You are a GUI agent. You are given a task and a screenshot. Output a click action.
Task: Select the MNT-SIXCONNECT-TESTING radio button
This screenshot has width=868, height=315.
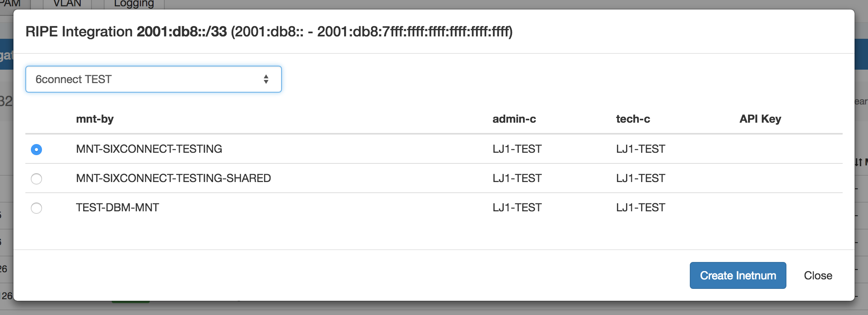click(x=36, y=149)
